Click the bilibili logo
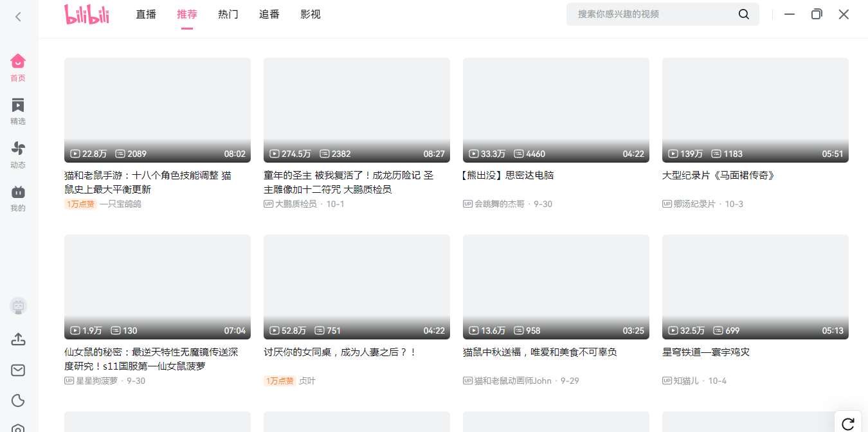This screenshot has width=868, height=432. pyautogui.click(x=87, y=14)
